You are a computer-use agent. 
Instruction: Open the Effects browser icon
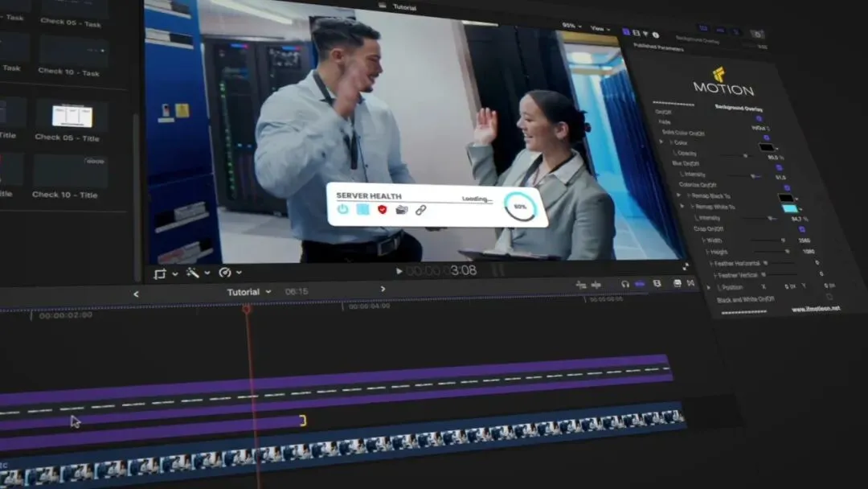tap(677, 283)
